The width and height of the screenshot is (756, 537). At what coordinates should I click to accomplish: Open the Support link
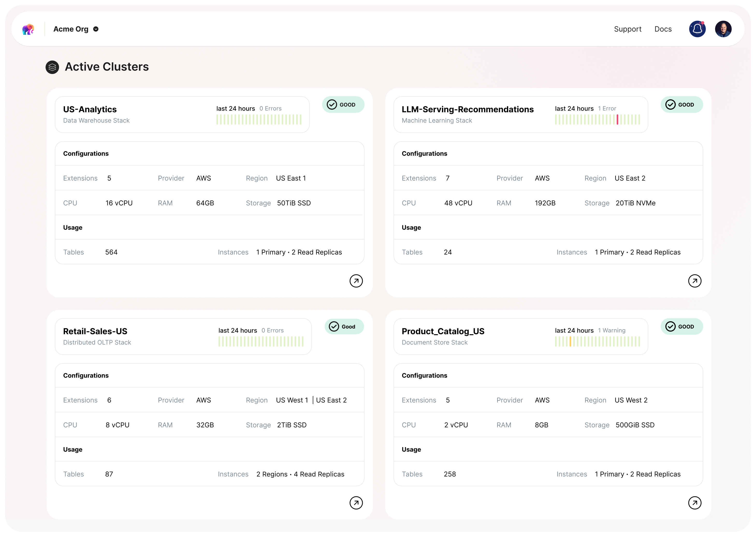(627, 29)
